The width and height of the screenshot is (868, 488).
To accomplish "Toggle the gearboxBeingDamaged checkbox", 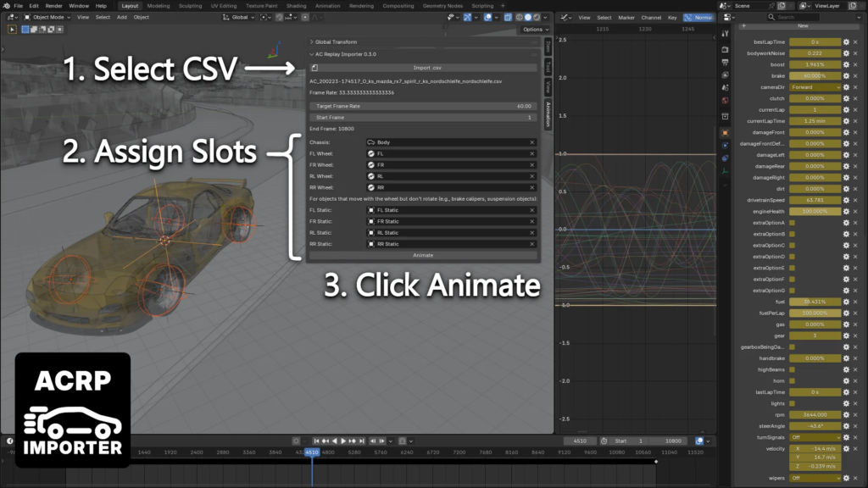I will click(793, 347).
